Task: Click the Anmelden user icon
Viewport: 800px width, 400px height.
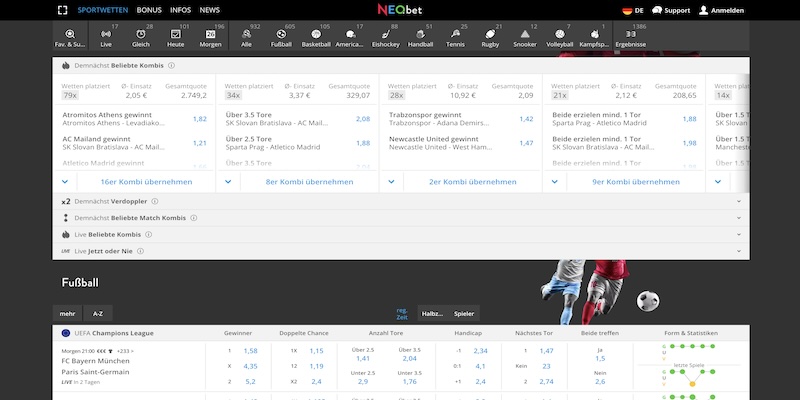Action: pos(704,10)
